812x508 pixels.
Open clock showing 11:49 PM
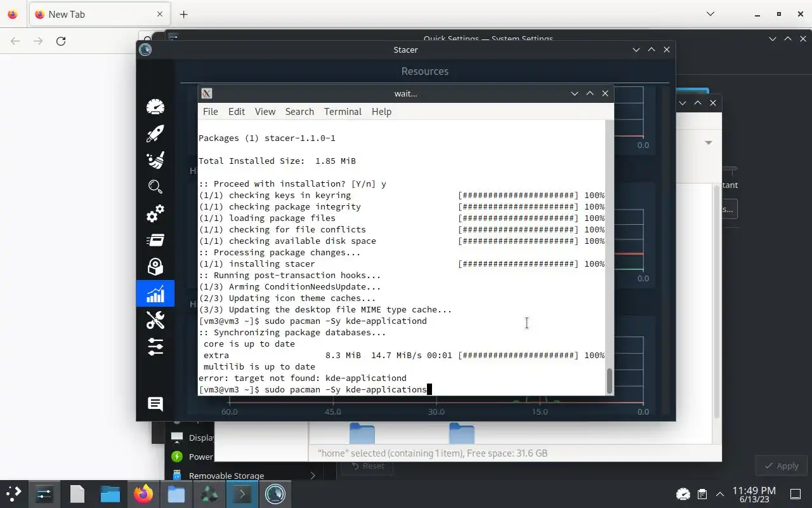tap(754, 494)
